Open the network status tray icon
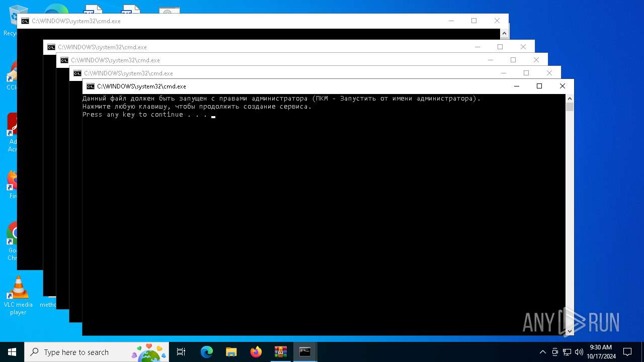 [x=567, y=352]
